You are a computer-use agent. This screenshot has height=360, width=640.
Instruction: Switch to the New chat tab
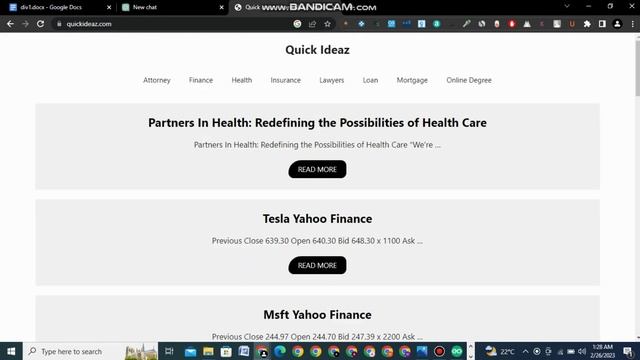tap(173, 7)
